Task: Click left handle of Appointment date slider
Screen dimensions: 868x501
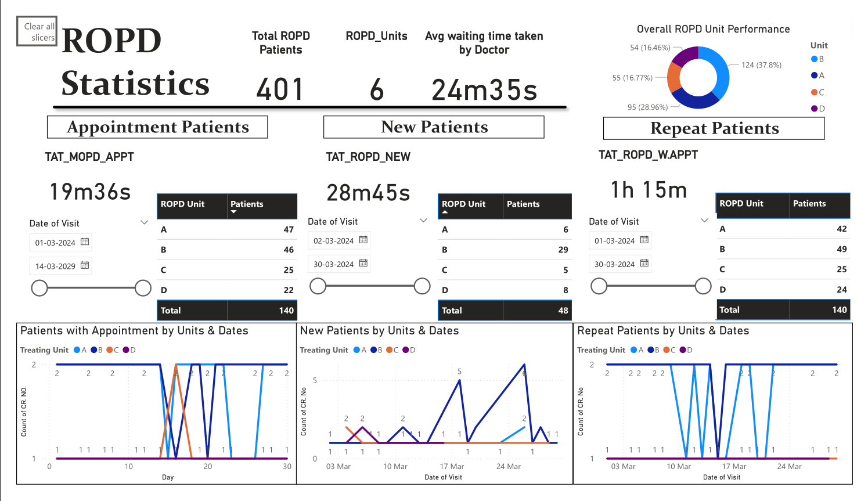Action: pos(39,288)
